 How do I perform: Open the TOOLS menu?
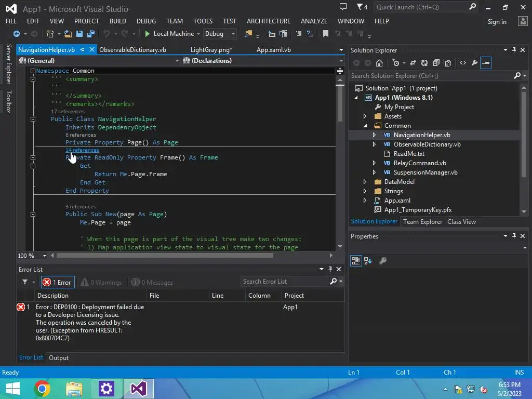[x=203, y=21]
